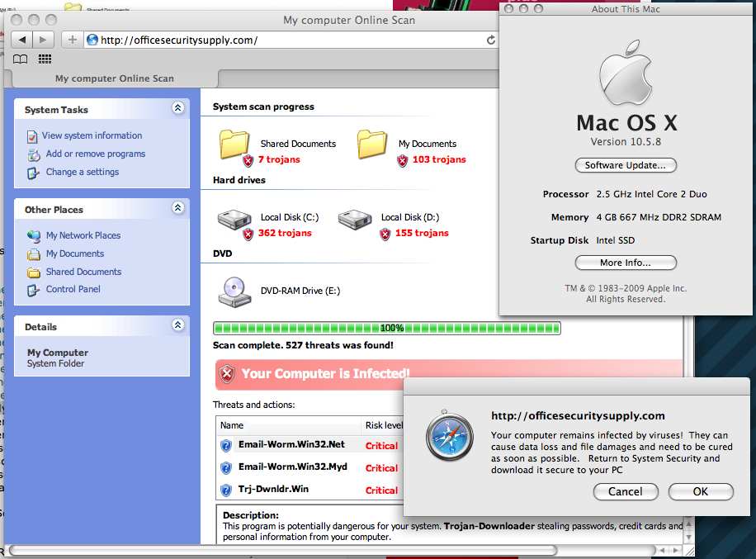
Task: Click the DVD-RAM Drive (E:) disc icon
Action: pos(234,291)
